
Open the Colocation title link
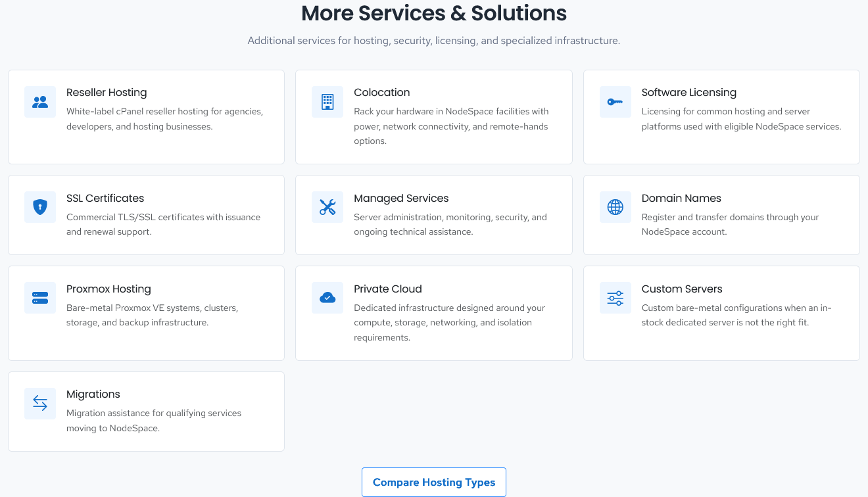382,93
